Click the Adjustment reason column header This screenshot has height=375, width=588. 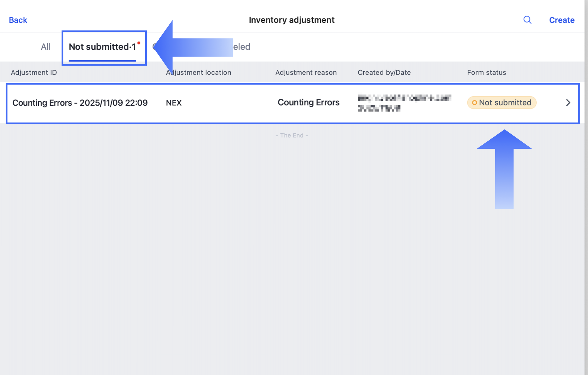306,72
